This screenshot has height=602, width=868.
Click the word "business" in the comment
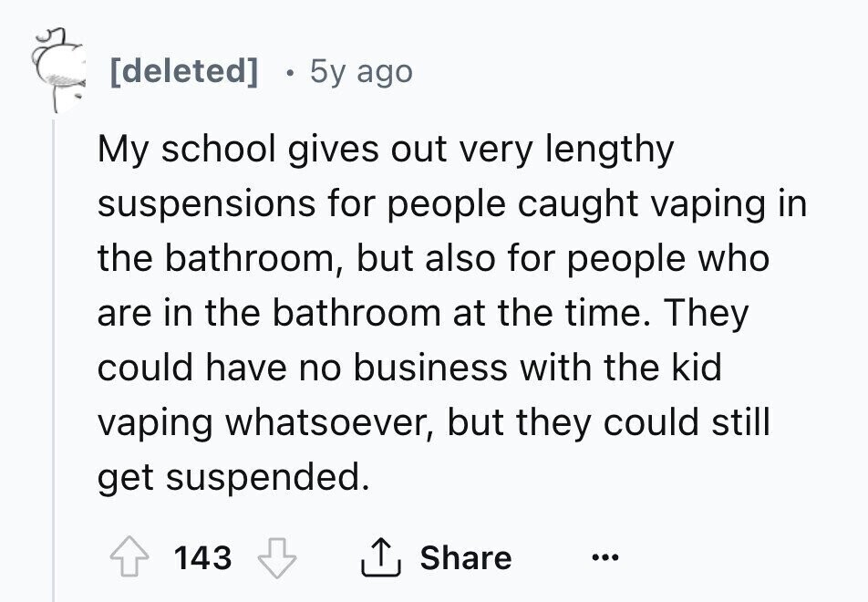coord(430,368)
